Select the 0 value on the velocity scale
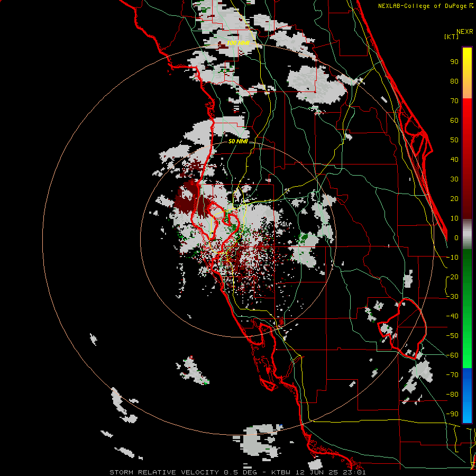476x476 pixels. click(x=456, y=237)
